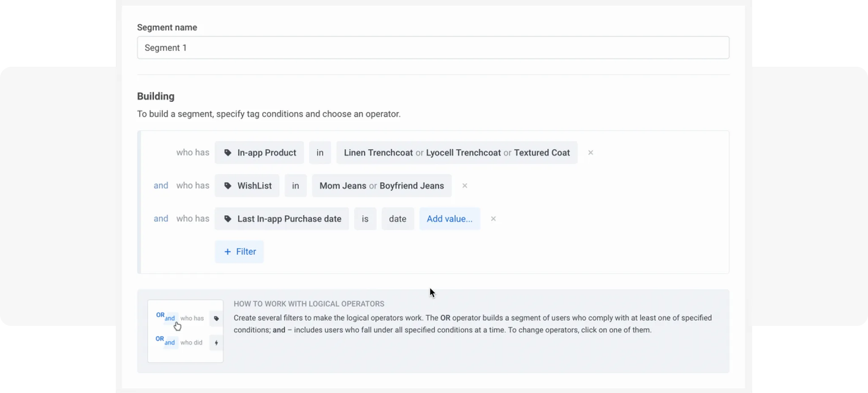Image resolution: width=868 pixels, height=393 pixels.
Task: Switch the 'and' operator before purchase date row
Action: (161, 219)
